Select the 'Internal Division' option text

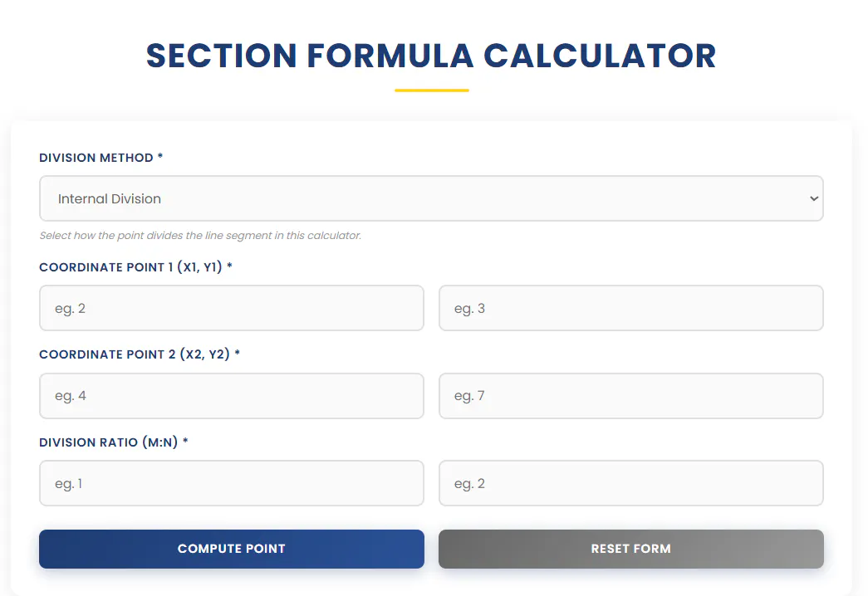click(110, 198)
